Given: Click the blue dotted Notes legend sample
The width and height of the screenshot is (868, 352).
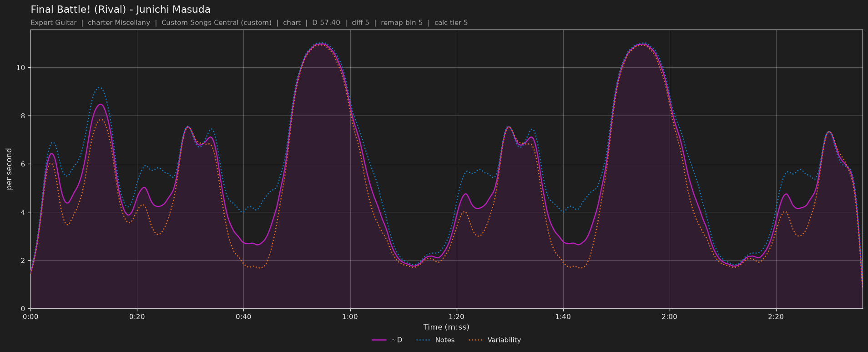Looking at the screenshot, I should tap(423, 340).
